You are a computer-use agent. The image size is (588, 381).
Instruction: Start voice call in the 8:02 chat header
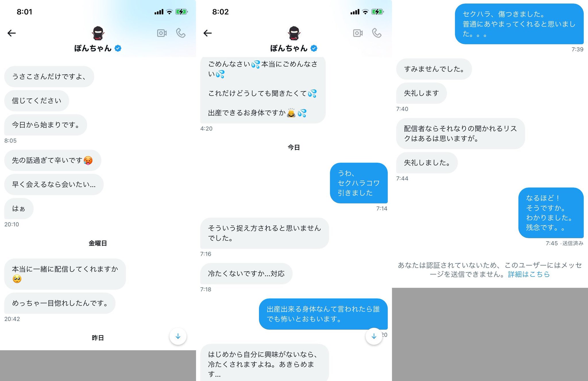(377, 33)
